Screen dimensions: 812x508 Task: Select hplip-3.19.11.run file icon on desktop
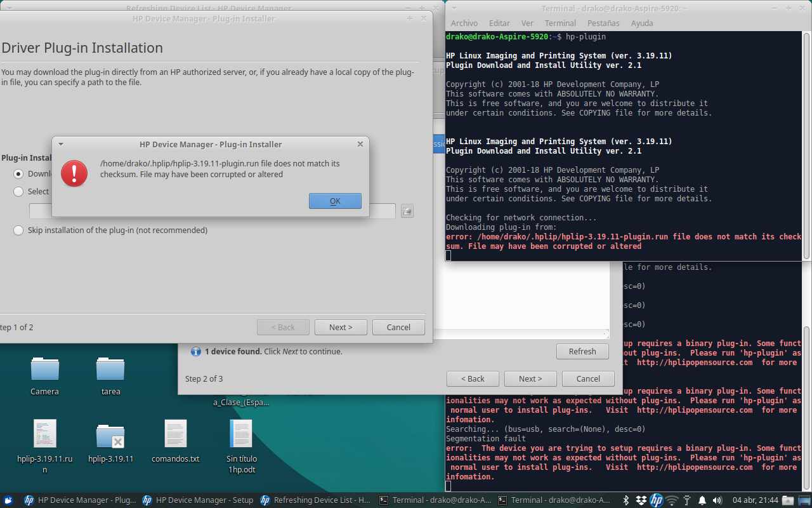[45, 446]
